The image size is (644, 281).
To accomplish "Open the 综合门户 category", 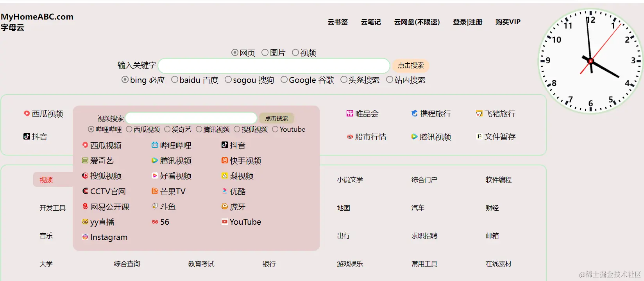I will [424, 180].
